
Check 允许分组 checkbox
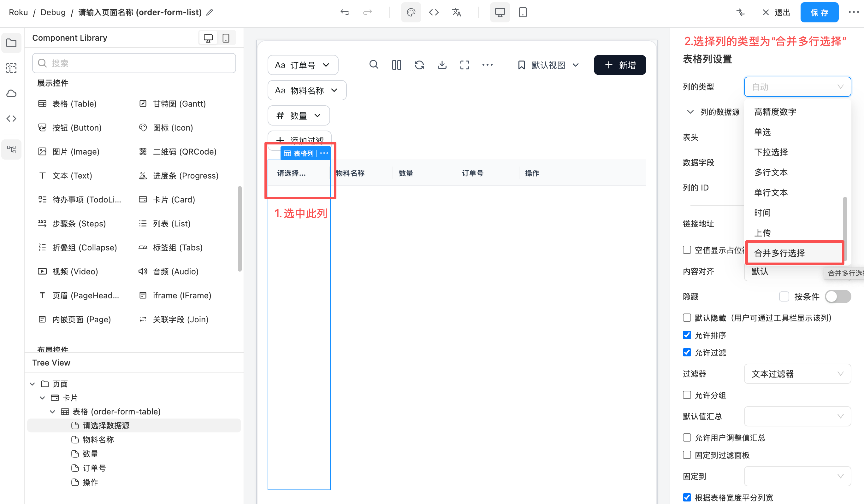click(x=687, y=395)
